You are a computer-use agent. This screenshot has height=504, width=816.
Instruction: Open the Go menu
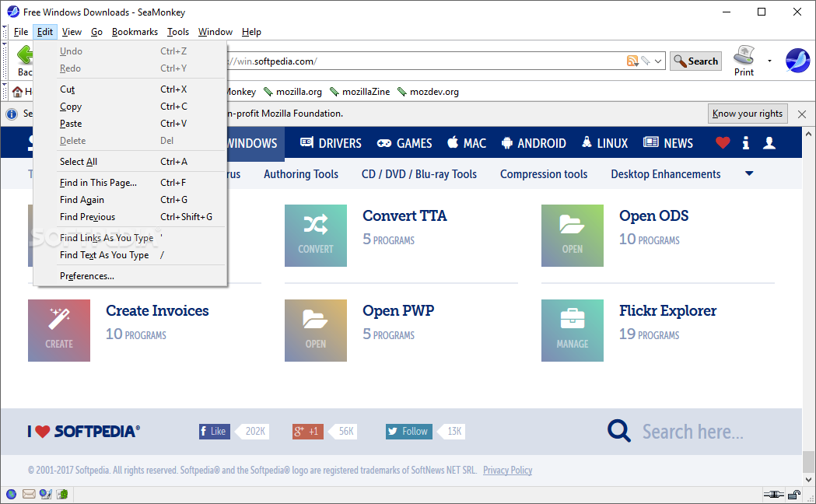[x=96, y=32]
